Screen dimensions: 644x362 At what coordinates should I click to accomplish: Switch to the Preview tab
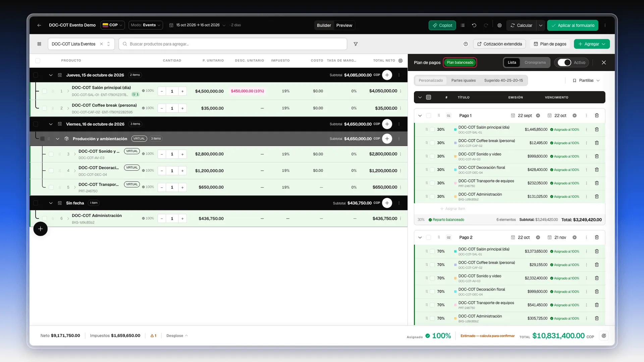point(344,25)
